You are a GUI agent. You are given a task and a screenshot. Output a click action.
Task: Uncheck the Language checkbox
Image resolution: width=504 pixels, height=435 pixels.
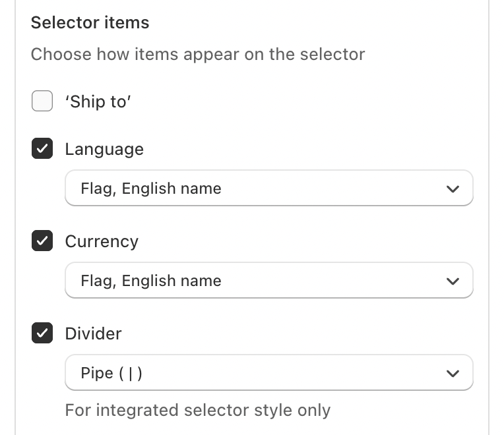coord(42,149)
